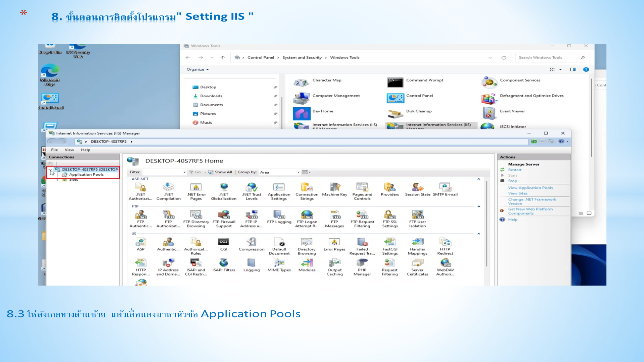The image size is (644, 362).
Task: Click Restart in Manage Server actions
Action: click(x=515, y=170)
